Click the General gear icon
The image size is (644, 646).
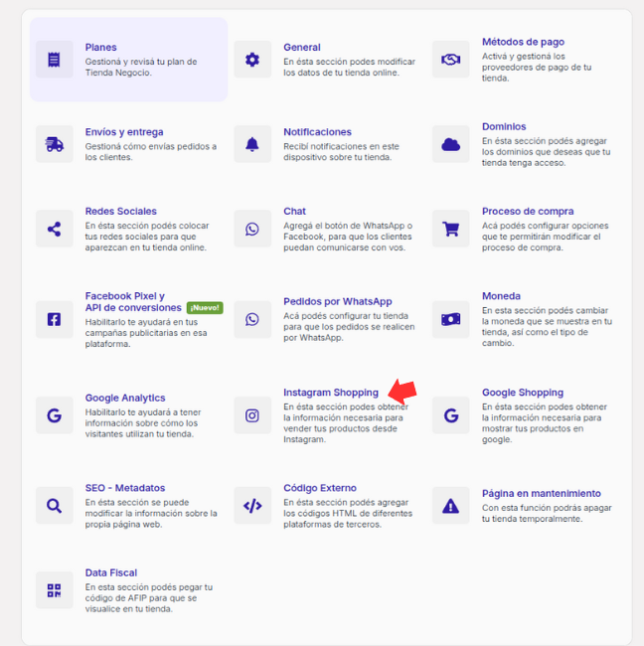point(252,60)
